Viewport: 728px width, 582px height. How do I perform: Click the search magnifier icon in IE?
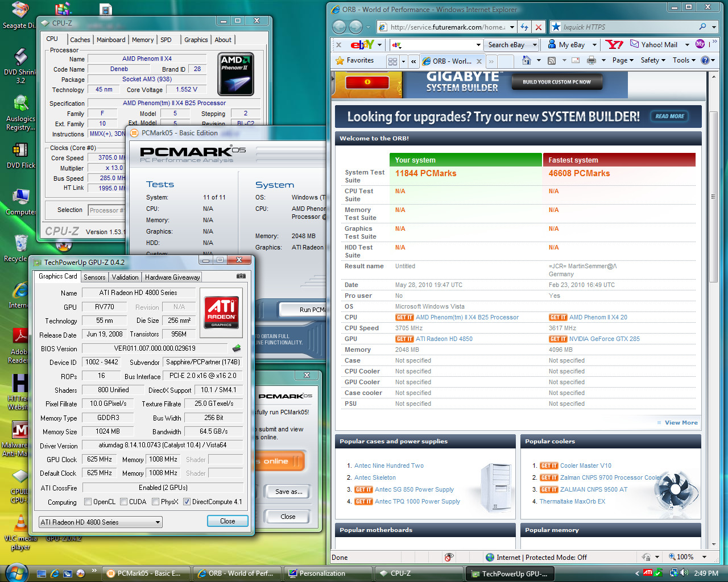(703, 27)
